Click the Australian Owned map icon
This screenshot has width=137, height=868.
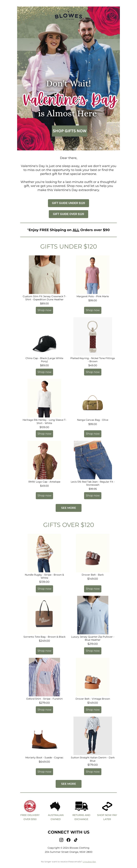pos(55,806)
